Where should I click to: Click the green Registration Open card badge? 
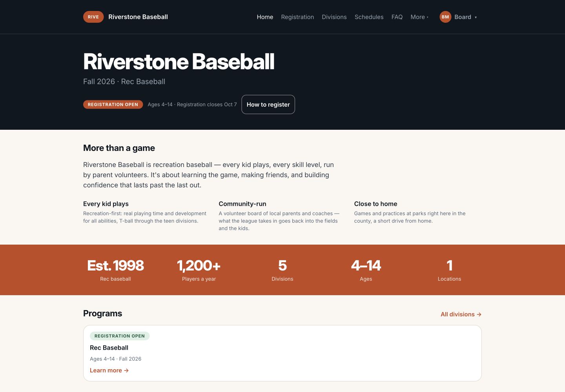pos(120,336)
